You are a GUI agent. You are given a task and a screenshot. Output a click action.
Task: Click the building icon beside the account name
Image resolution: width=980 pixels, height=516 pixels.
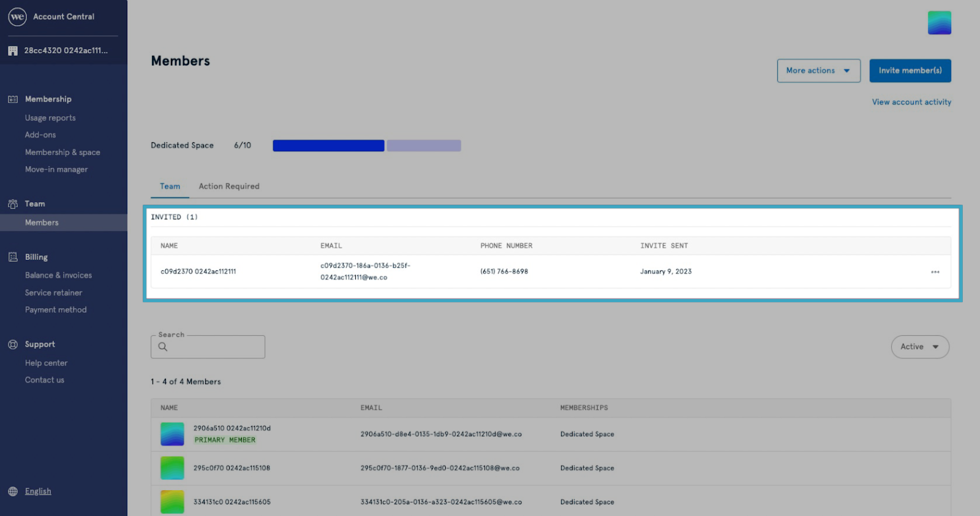[13, 51]
